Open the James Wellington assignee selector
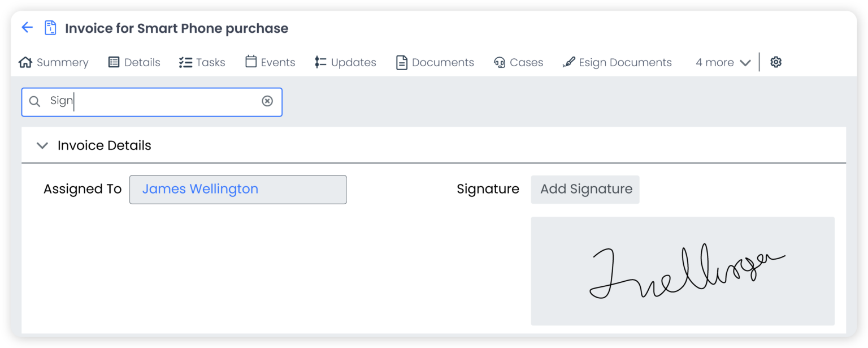 coord(238,190)
